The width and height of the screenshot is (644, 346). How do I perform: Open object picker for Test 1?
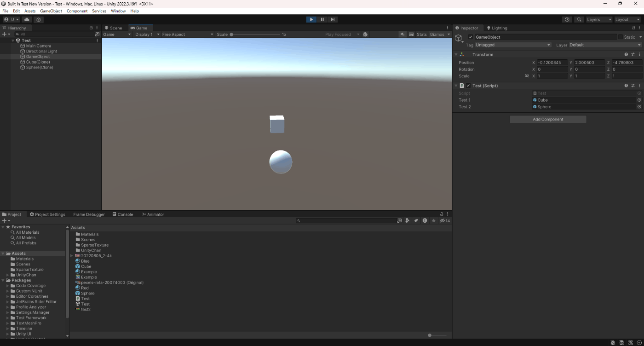[x=639, y=100]
